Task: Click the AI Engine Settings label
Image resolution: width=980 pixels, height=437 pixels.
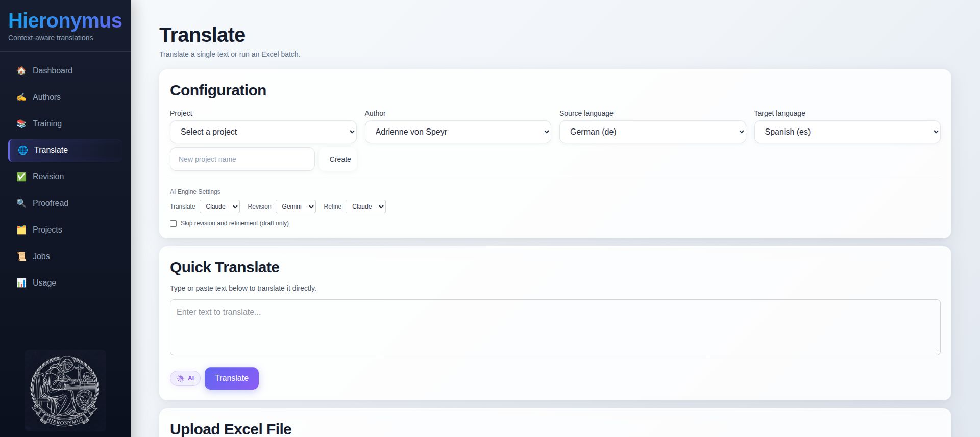Action: pos(195,192)
